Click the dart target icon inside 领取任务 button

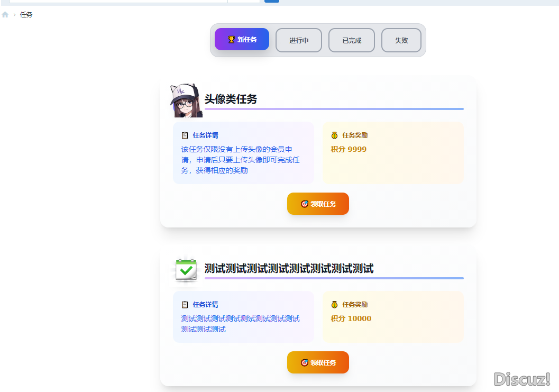pos(305,204)
